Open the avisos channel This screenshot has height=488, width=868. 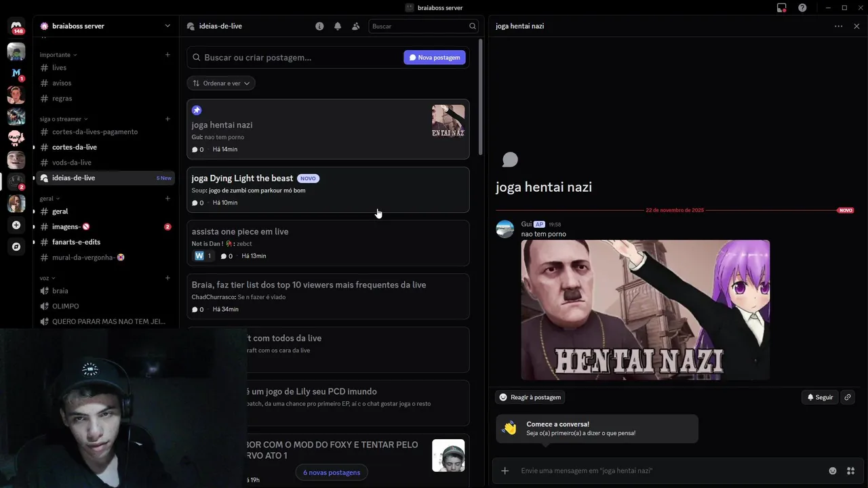pyautogui.click(x=105, y=83)
